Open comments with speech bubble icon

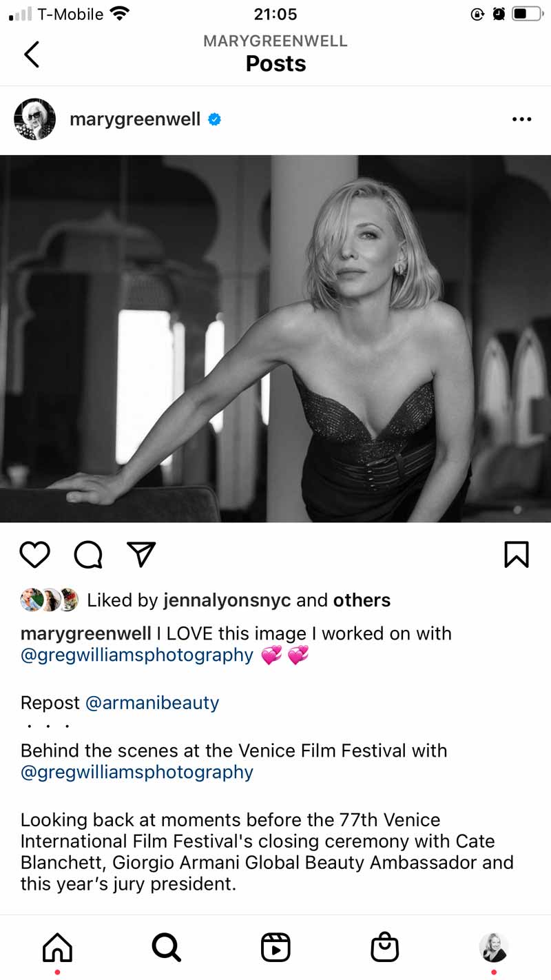click(88, 554)
